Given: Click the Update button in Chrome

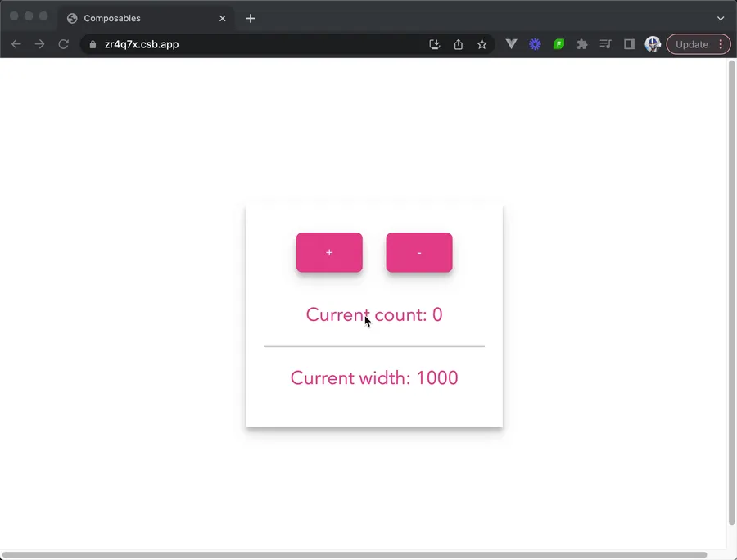Looking at the screenshot, I should pyautogui.click(x=691, y=44).
